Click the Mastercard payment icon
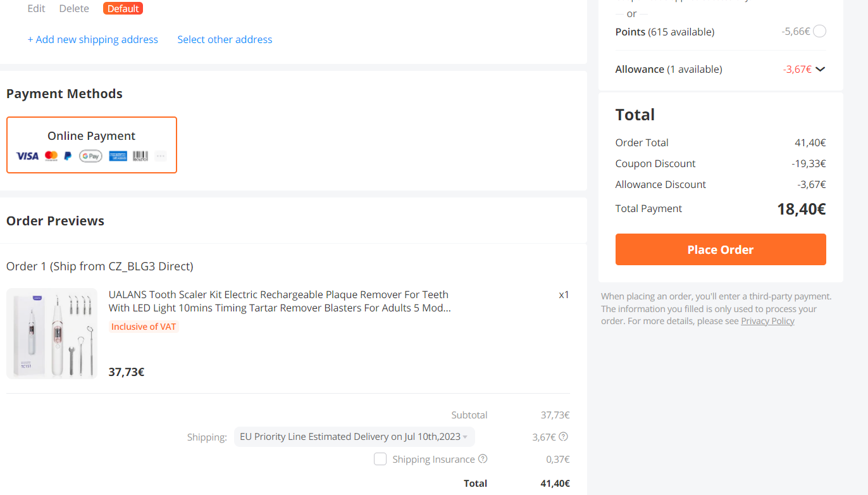 point(51,156)
